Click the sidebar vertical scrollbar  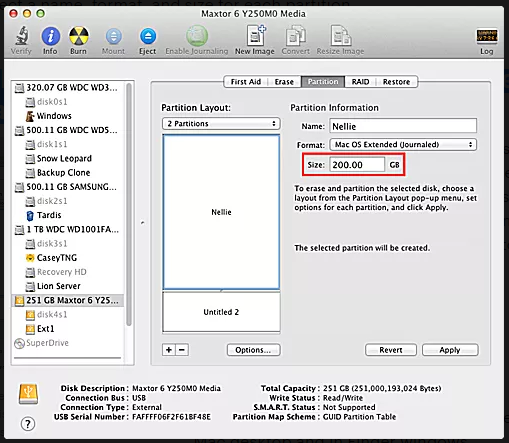coord(129,205)
